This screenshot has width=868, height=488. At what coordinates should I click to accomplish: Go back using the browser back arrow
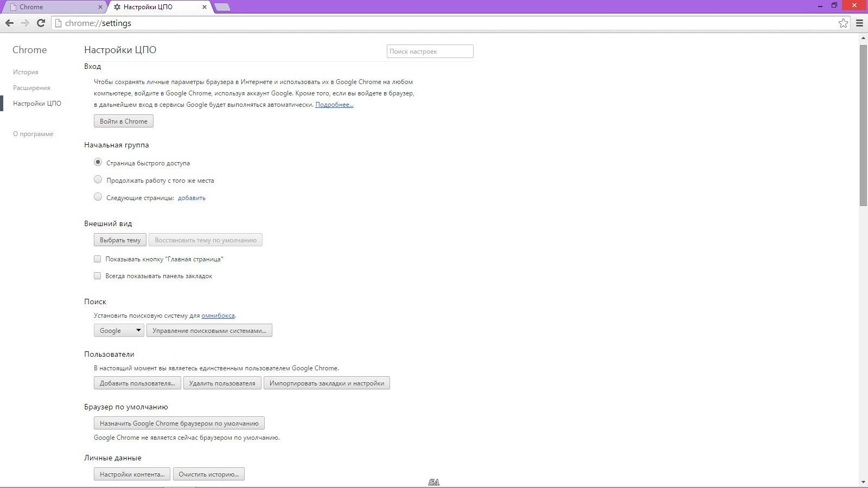coord(9,23)
